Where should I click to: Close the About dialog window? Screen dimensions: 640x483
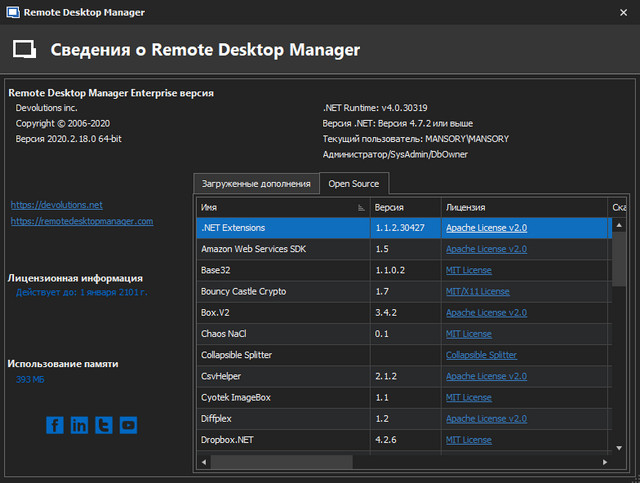(x=623, y=12)
